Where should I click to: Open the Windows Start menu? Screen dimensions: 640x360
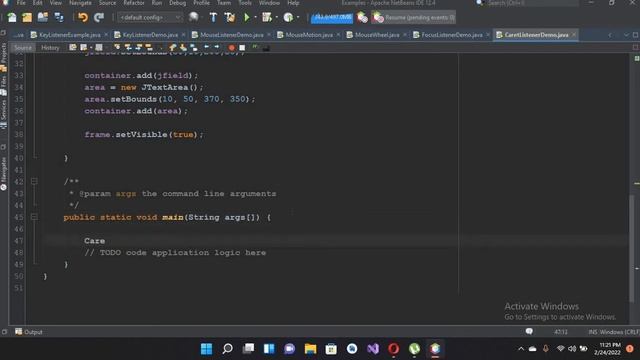tap(207, 349)
